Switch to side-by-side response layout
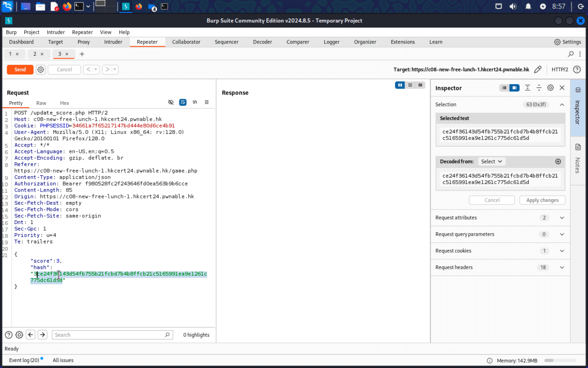 (400, 85)
